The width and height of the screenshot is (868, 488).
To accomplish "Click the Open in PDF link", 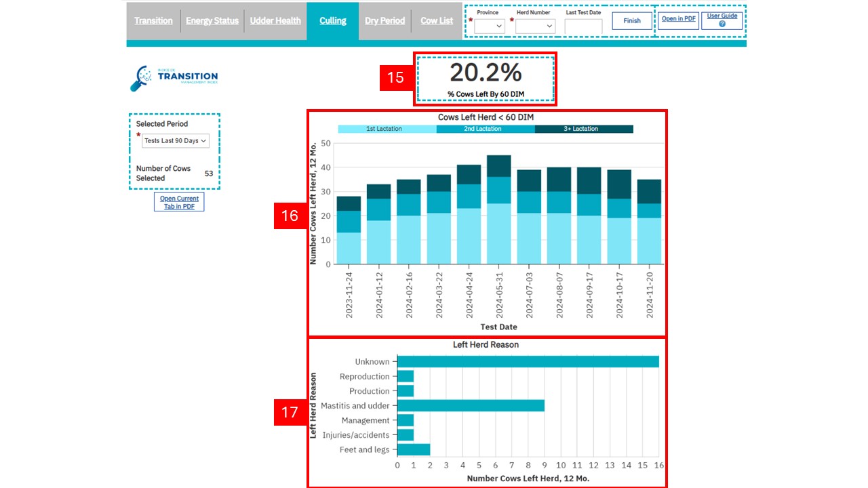I will click(x=679, y=19).
